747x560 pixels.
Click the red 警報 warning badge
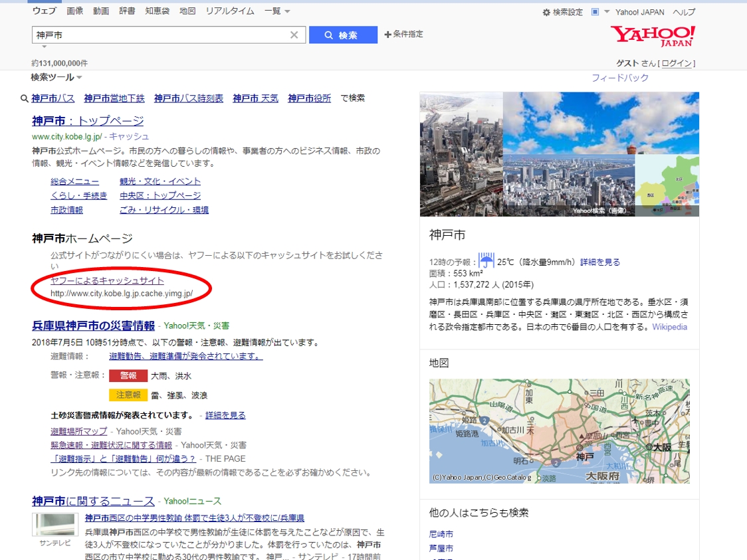(128, 376)
